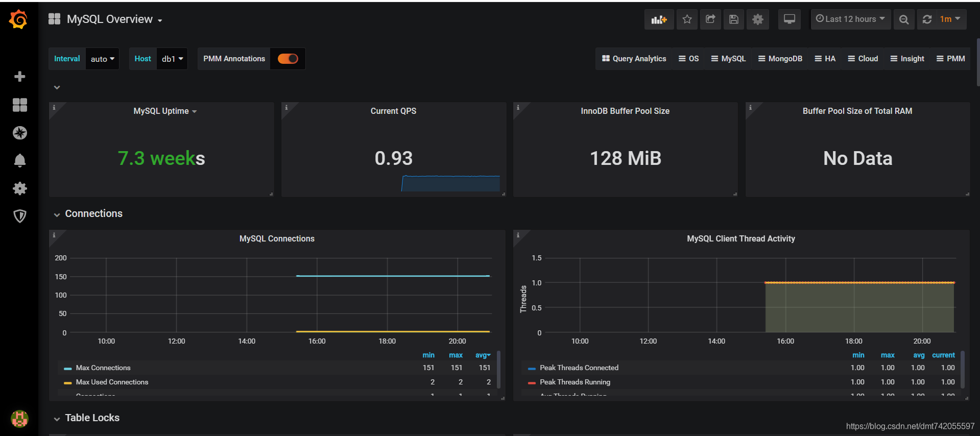Image resolution: width=980 pixels, height=436 pixels.
Task: Click the Max Used Connections yellow swatch
Action: (67, 383)
